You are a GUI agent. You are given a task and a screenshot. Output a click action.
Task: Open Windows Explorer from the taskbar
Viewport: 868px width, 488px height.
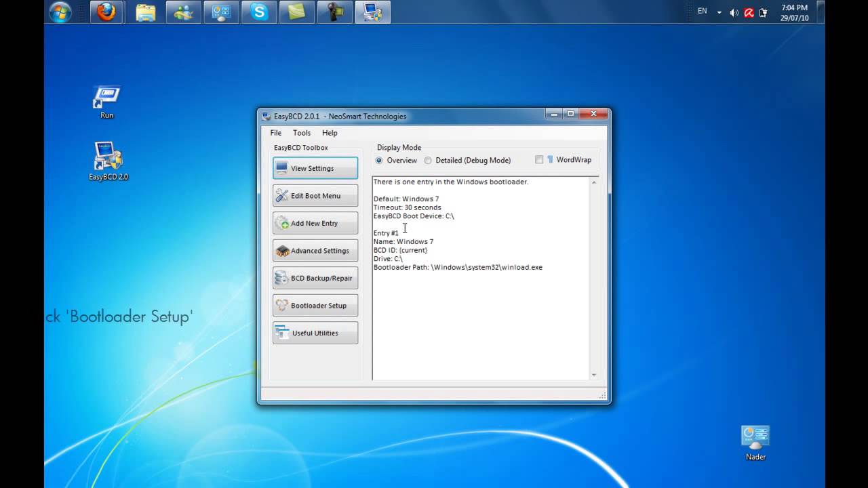[x=145, y=12]
